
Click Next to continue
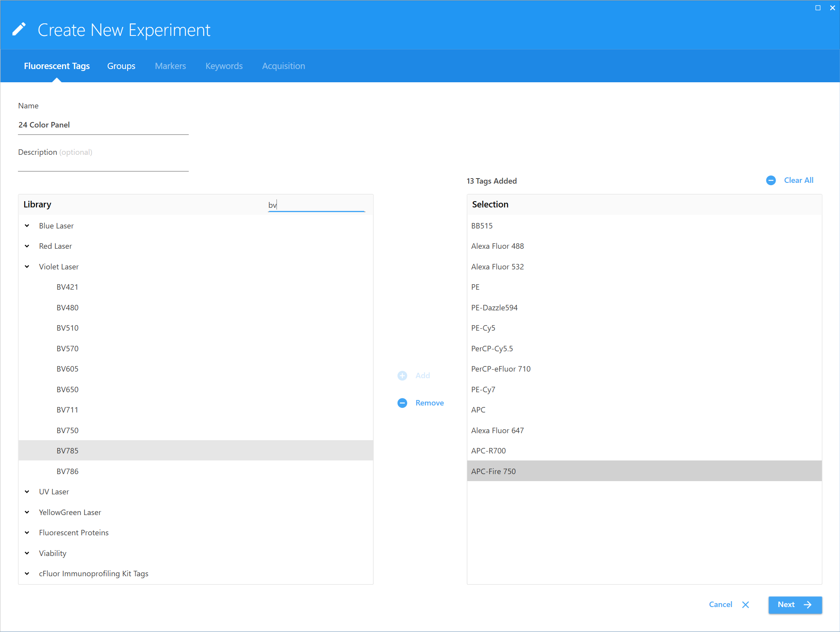click(x=795, y=605)
